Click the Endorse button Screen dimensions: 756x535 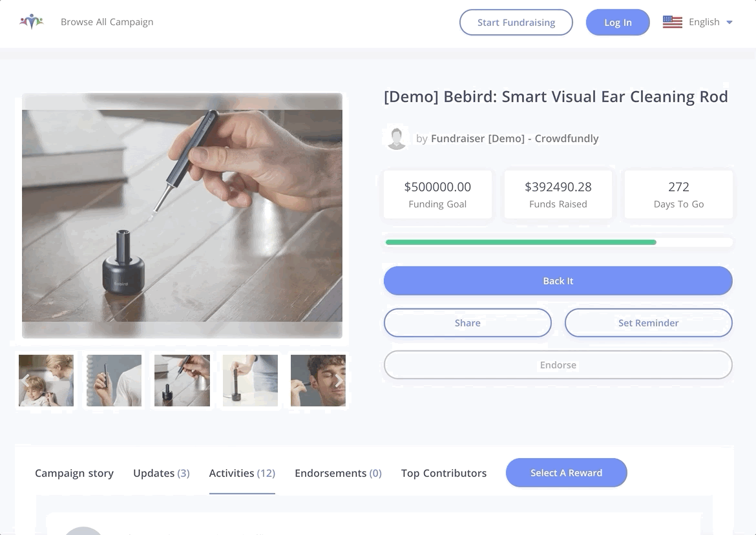[558, 365]
